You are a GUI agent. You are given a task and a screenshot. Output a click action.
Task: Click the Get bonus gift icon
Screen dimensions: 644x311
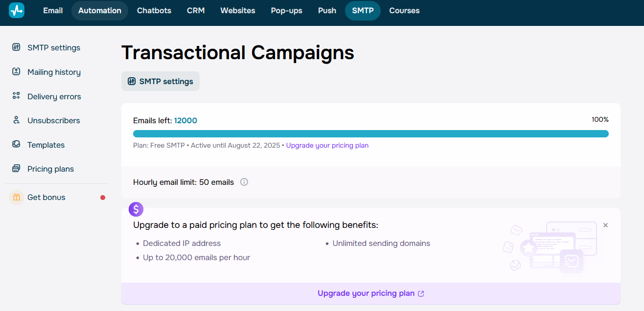17,198
